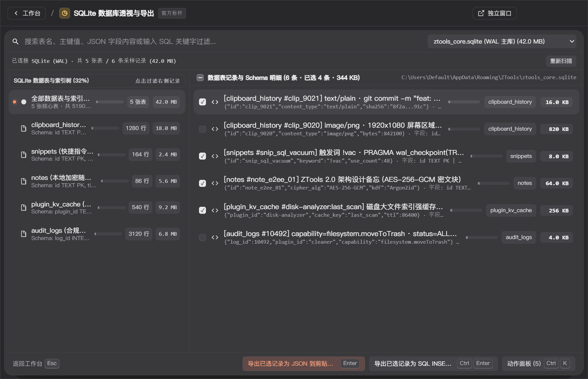Open the ztools_core.sqlite database dropdown
This screenshot has height=379, width=588.
502,42
